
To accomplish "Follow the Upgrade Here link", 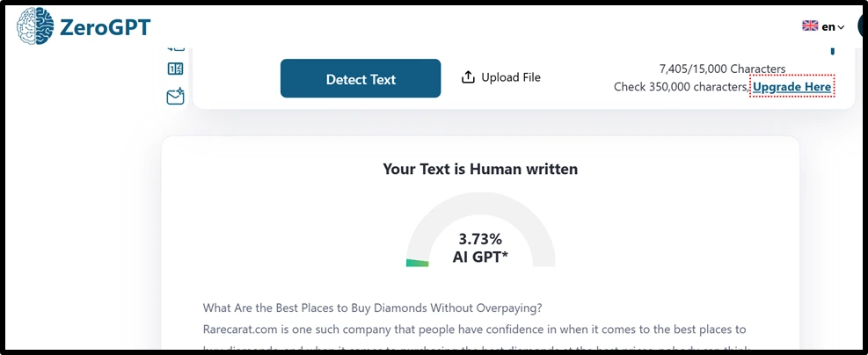I will (791, 87).
